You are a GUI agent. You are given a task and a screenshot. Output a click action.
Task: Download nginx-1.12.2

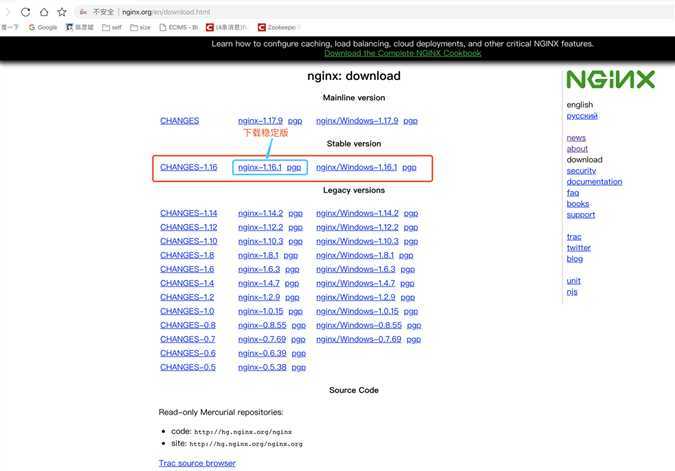point(260,227)
